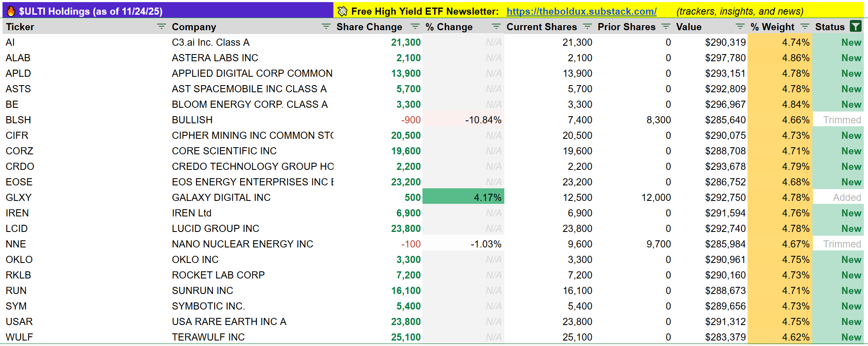The image size is (868, 346).
Task: Open the % Weight column filter
Action: pyautogui.click(x=805, y=27)
